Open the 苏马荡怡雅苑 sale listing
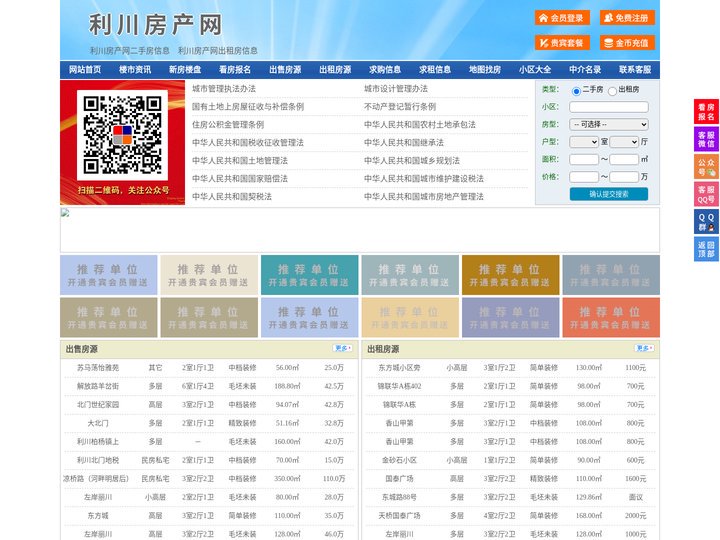The height and width of the screenshot is (540, 720). coord(98,368)
